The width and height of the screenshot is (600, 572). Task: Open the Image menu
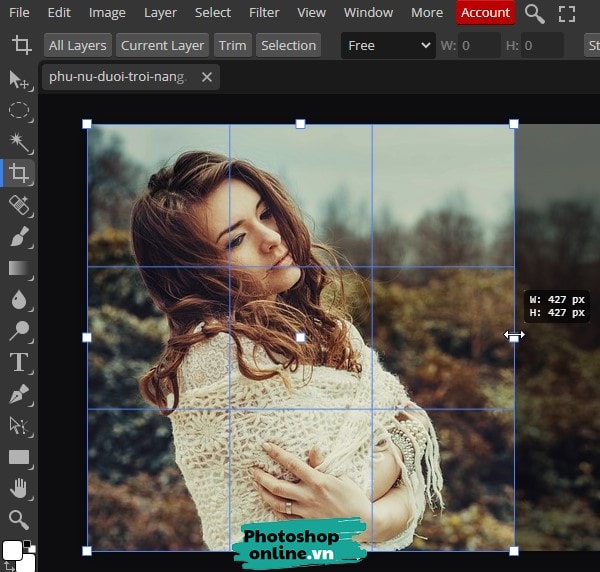pos(107,13)
